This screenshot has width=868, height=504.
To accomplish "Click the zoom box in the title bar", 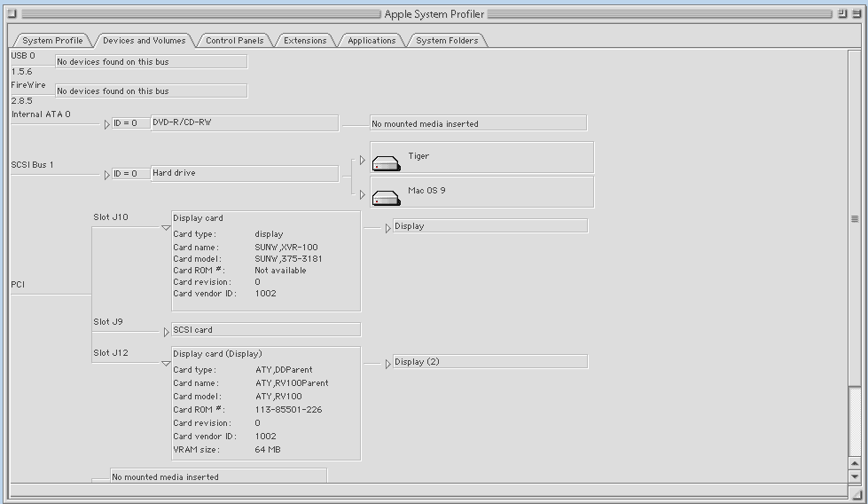I will pyautogui.click(x=842, y=14).
